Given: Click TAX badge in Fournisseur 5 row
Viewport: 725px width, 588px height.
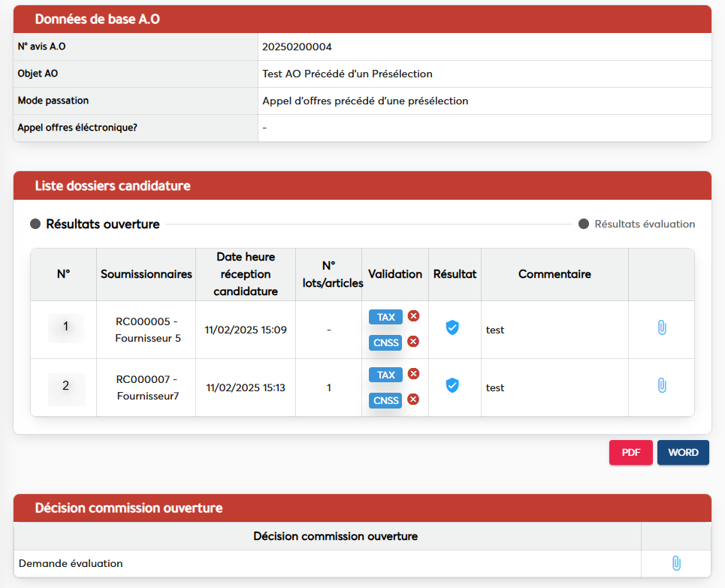Looking at the screenshot, I should pos(385,317).
